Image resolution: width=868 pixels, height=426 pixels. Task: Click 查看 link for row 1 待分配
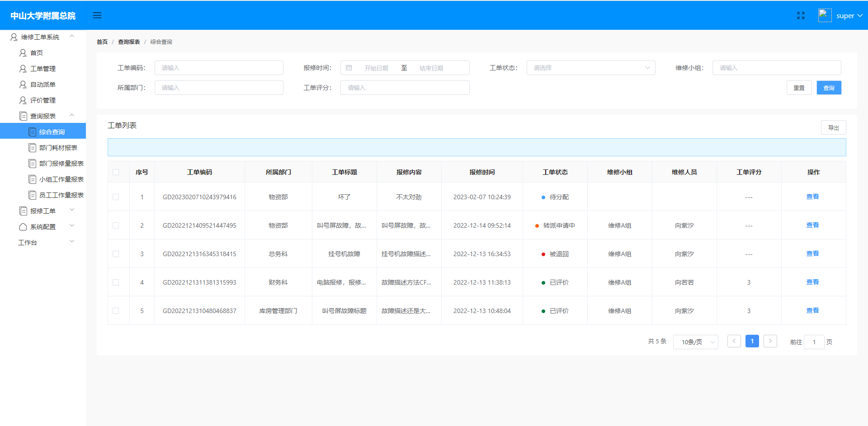point(812,197)
